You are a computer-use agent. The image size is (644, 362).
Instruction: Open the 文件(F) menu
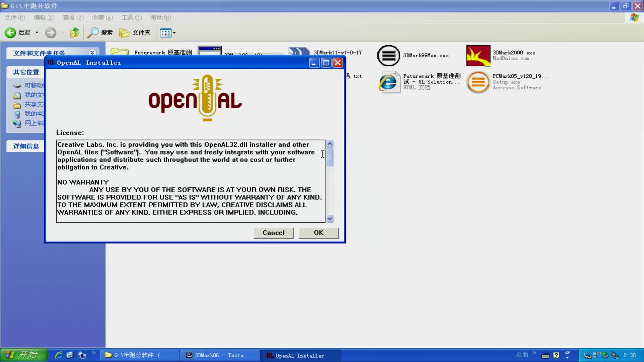[x=15, y=17]
